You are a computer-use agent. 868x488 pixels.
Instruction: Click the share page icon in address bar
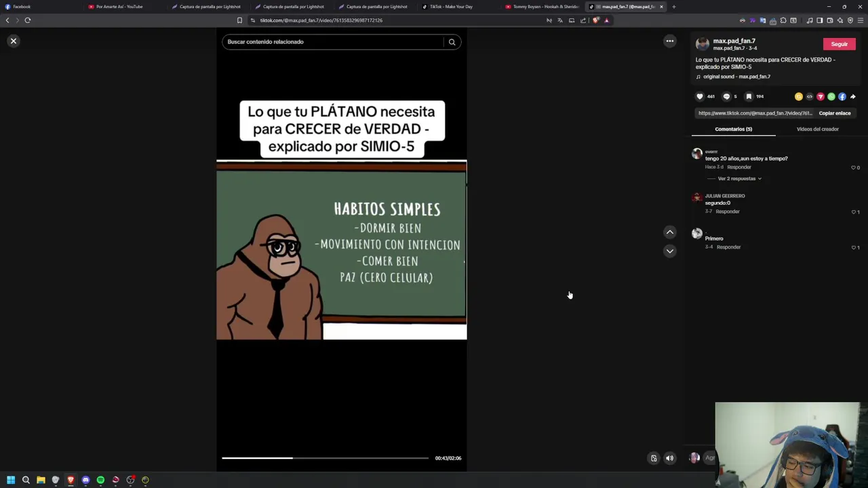[583, 20]
